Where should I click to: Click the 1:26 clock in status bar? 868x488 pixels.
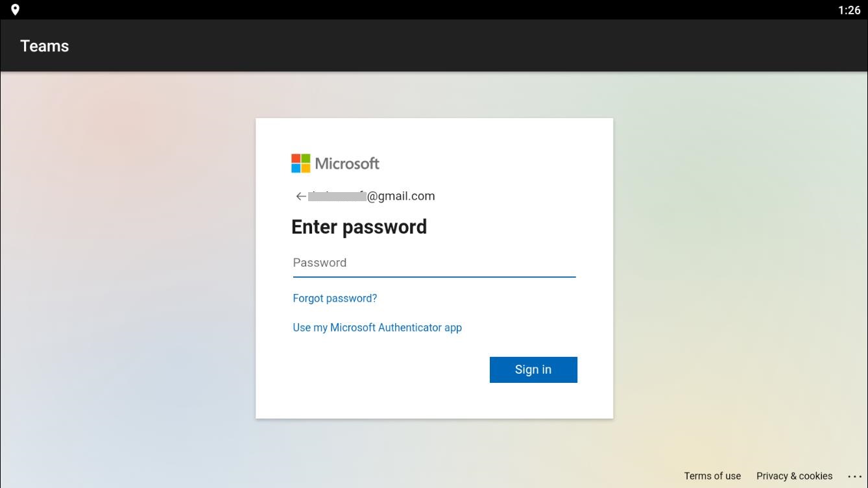point(849,10)
